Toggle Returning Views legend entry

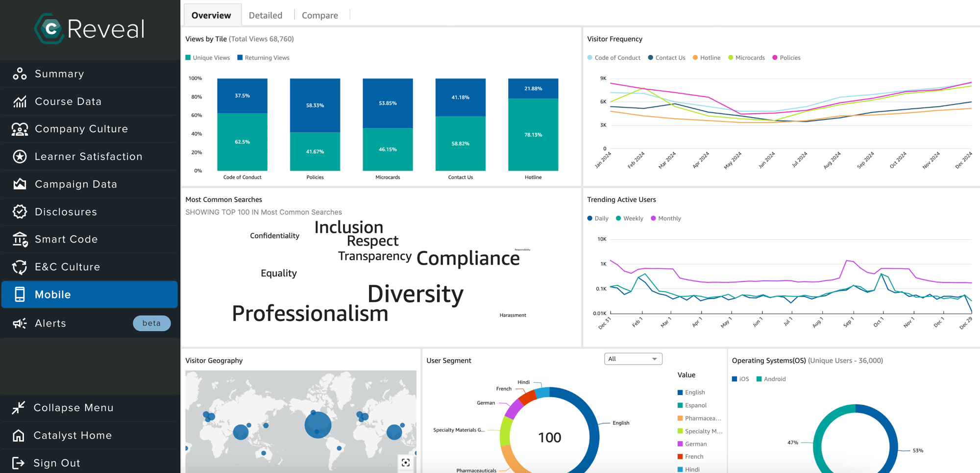coord(264,58)
